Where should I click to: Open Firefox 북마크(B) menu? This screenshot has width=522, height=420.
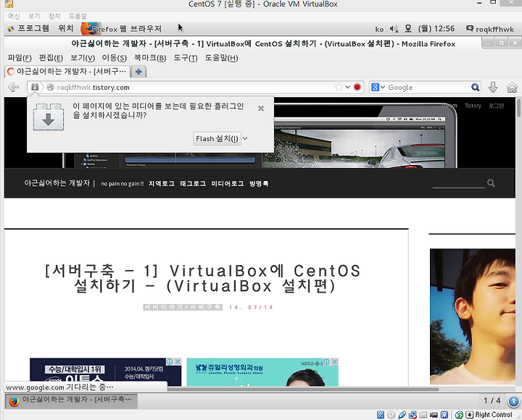150,58
